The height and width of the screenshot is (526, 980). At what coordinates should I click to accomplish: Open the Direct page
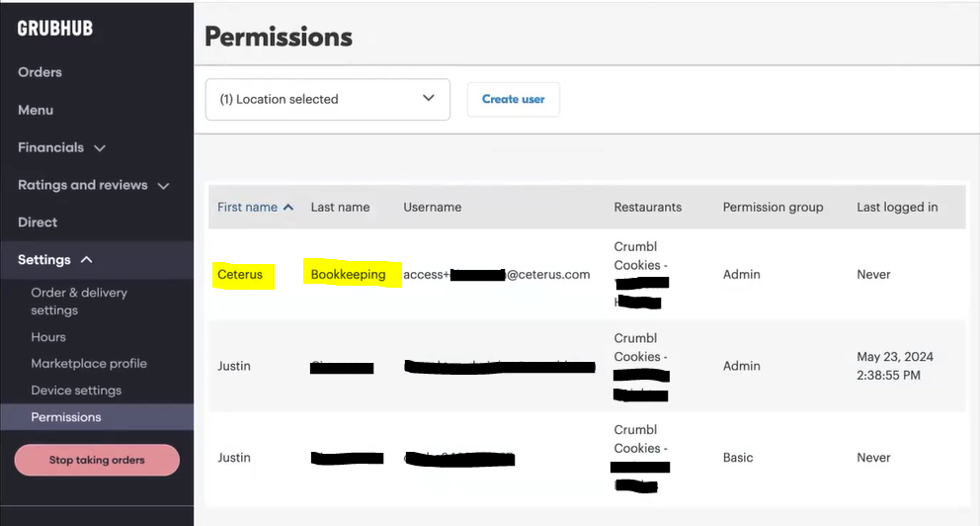coord(38,222)
